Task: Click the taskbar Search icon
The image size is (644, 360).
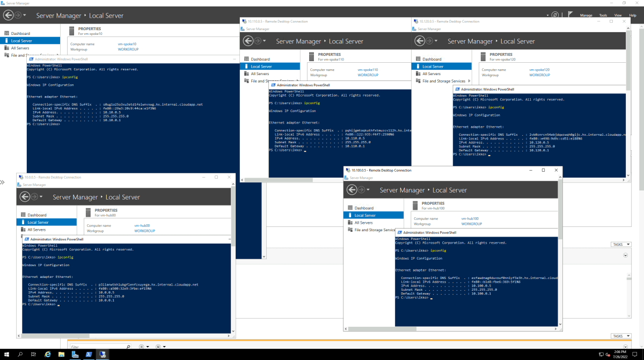Action: pyautogui.click(x=20, y=354)
